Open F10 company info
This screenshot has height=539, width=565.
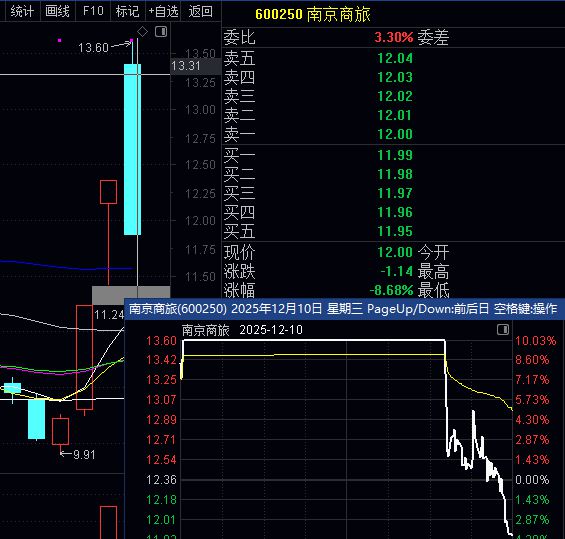[x=93, y=11]
